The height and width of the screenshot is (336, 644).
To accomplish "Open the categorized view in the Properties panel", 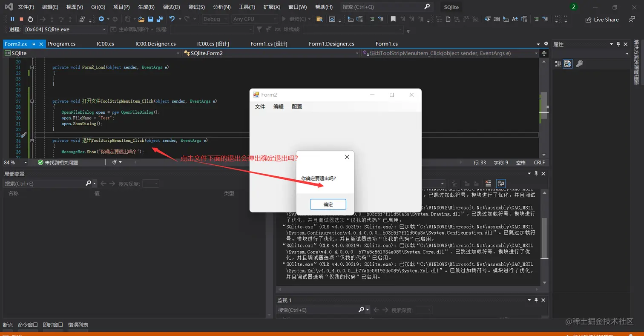I will click(558, 63).
